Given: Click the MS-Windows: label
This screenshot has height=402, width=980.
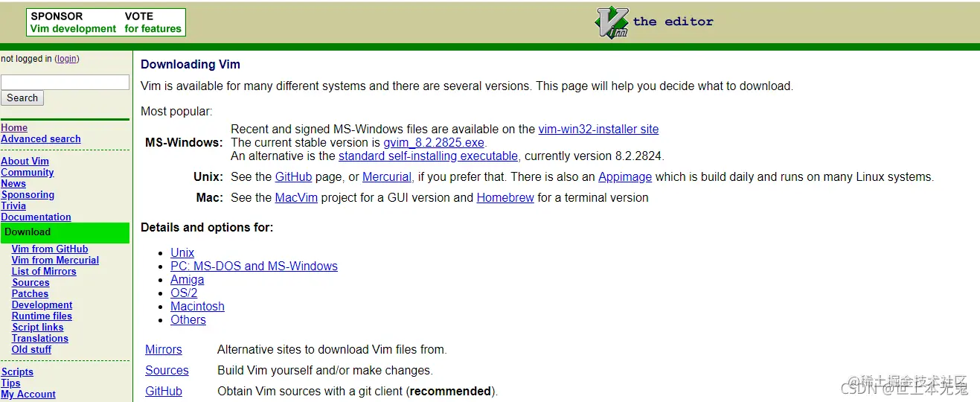Looking at the screenshot, I should [184, 143].
